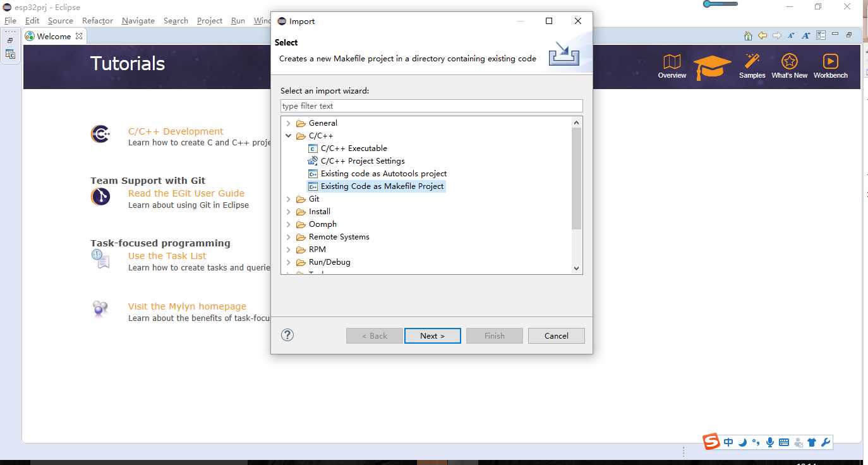Open the Search menu

click(176, 20)
